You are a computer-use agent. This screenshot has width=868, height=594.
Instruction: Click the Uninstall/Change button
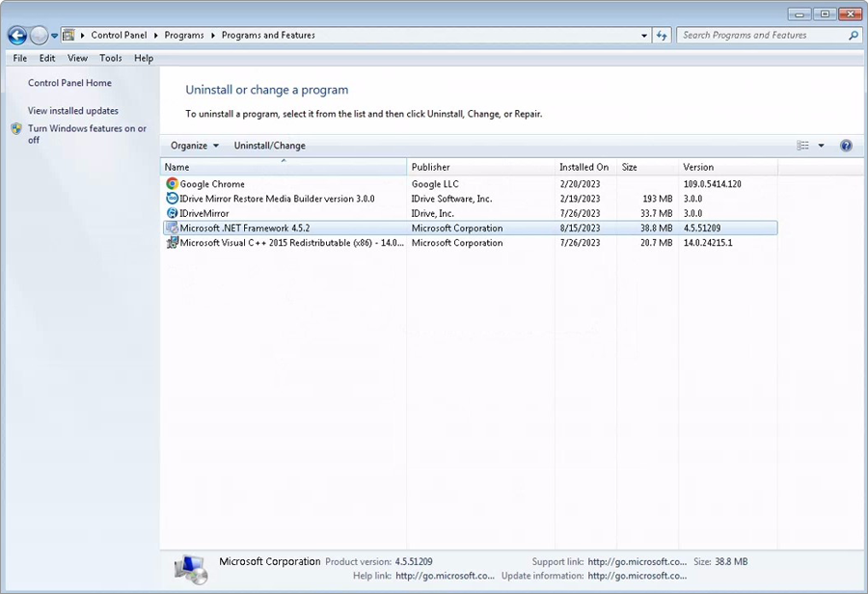coord(270,146)
